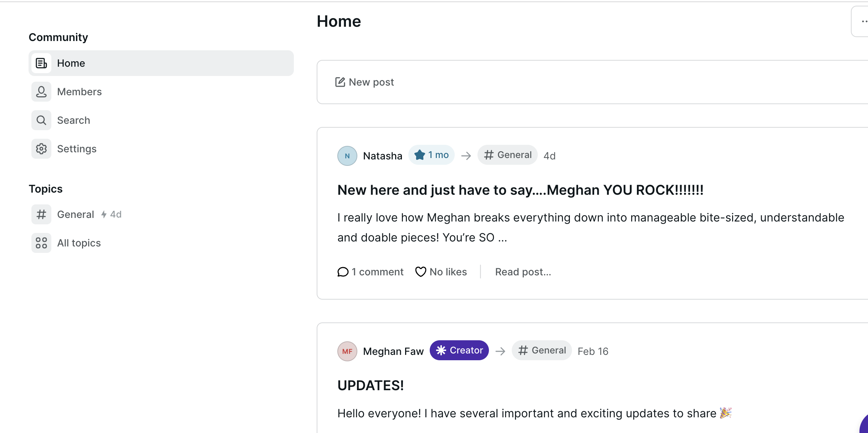This screenshot has height=433, width=868.
Task: Open the post titled "New here and just have to say"
Action: coord(520,190)
